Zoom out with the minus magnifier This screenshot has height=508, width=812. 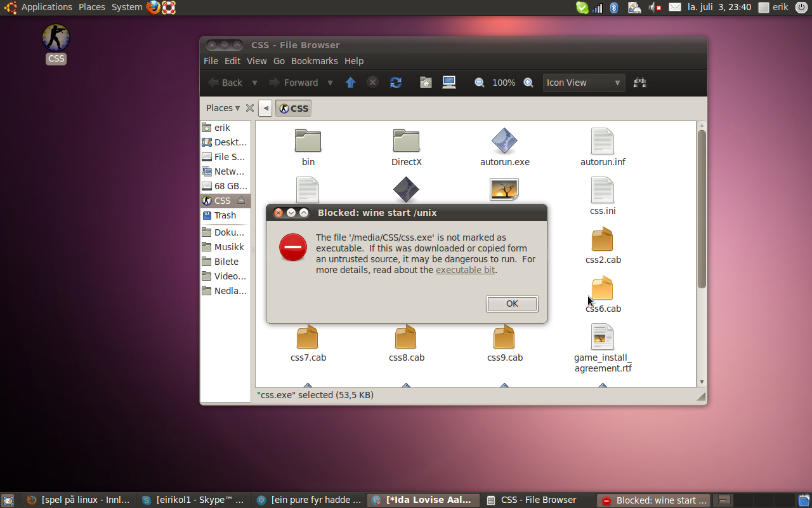(x=480, y=83)
